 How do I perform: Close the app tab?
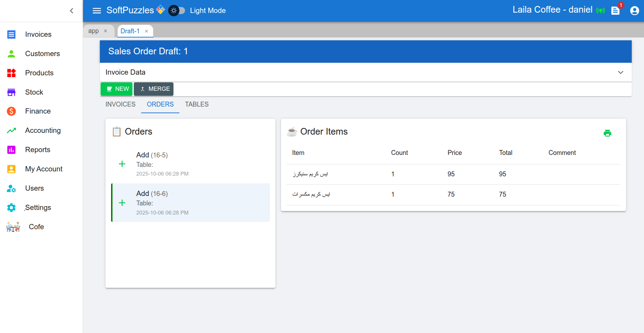(x=105, y=31)
